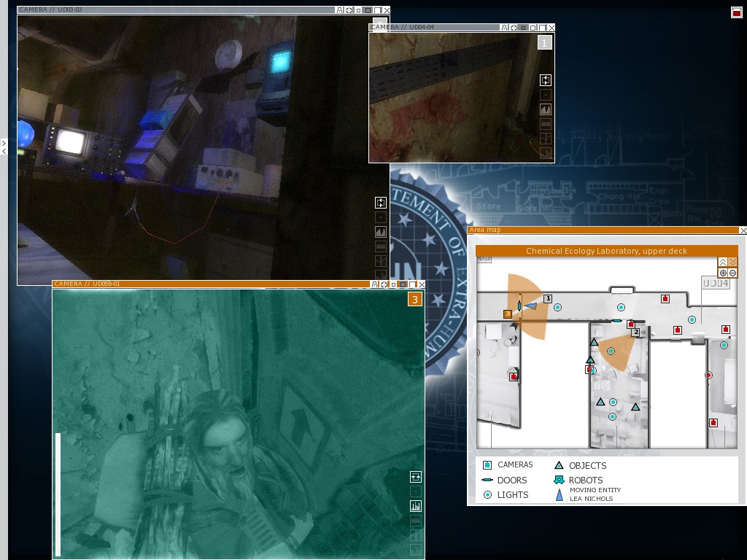The height and width of the screenshot is (560, 747).
Task: Click the swap view icon in camera UD05b-01
Action: [415, 476]
